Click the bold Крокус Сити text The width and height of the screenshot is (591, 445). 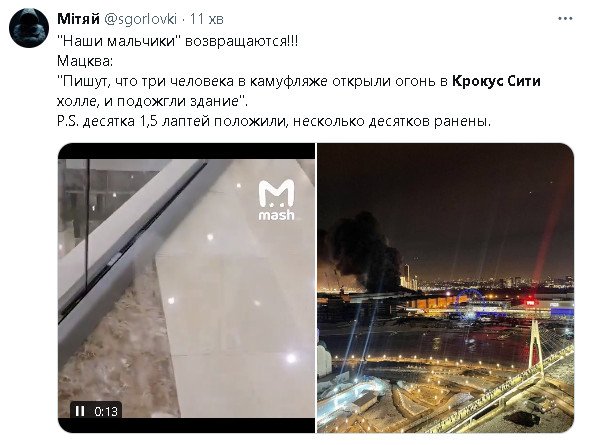pos(496,81)
